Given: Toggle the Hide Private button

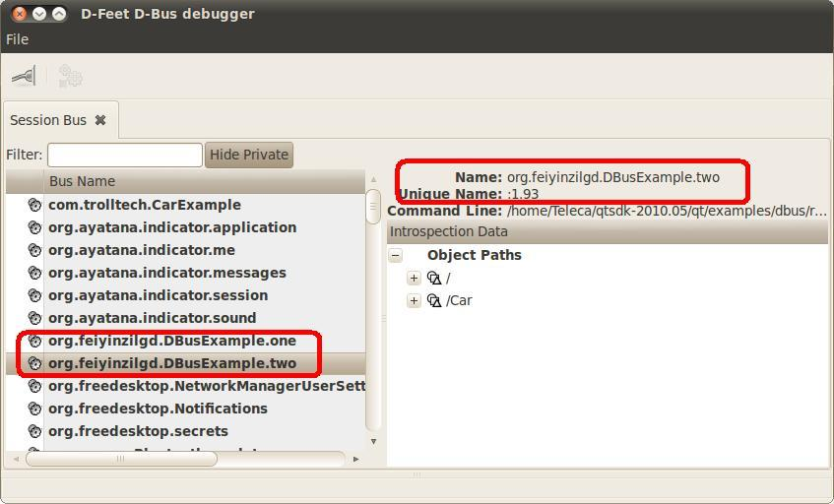Looking at the screenshot, I should point(249,155).
